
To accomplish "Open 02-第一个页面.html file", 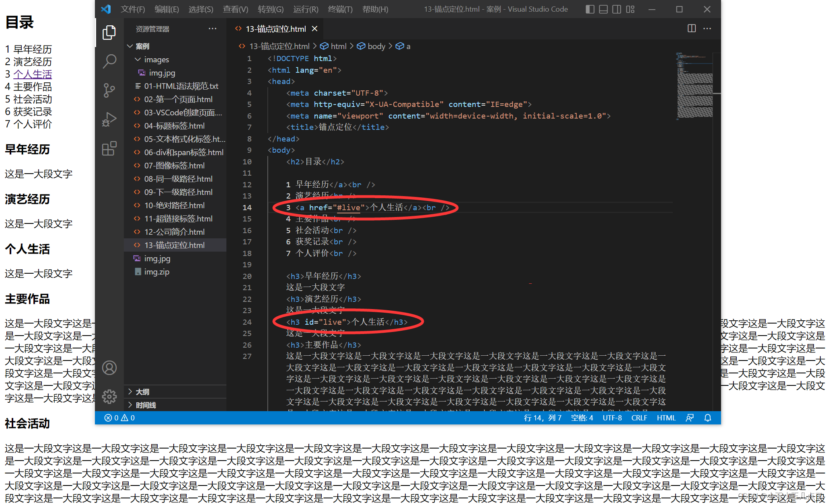I will pyautogui.click(x=175, y=99).
